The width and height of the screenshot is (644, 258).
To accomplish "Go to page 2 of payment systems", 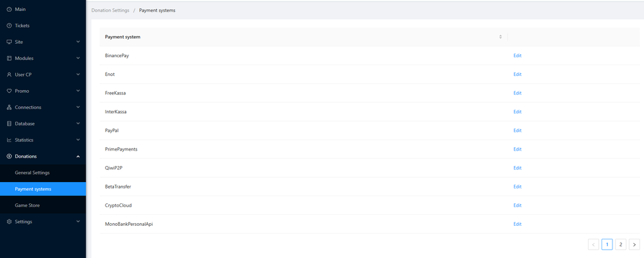I will click(x=621, y=244).
